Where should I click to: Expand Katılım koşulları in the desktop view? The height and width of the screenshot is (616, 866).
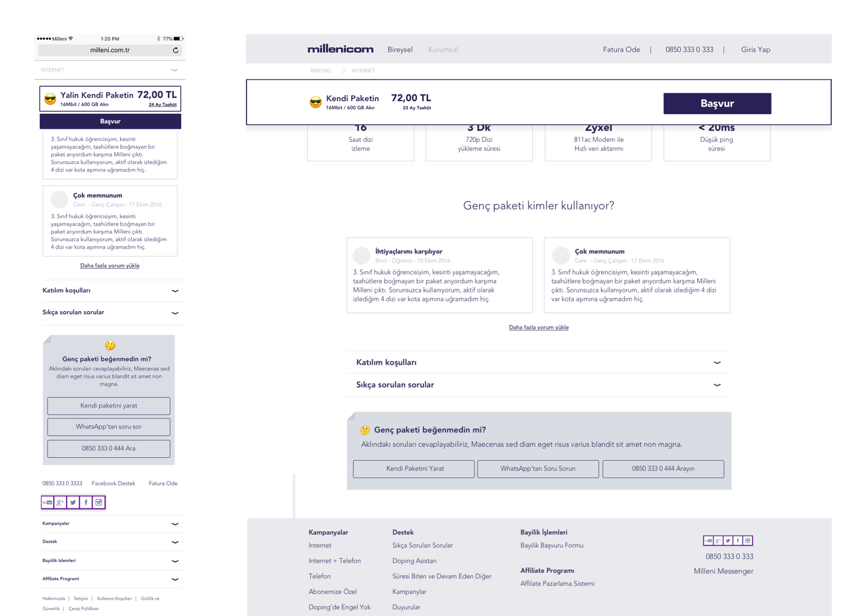[x=538, y=363]
